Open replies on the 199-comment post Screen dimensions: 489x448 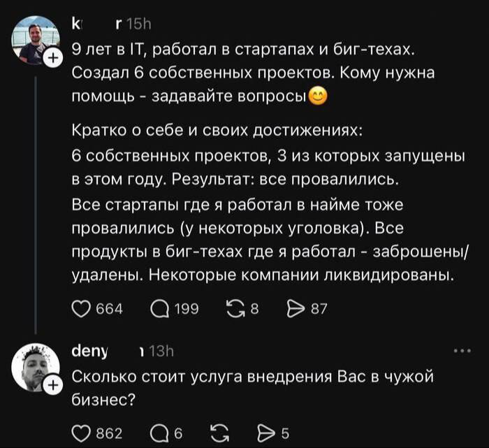tap(160, 308)
